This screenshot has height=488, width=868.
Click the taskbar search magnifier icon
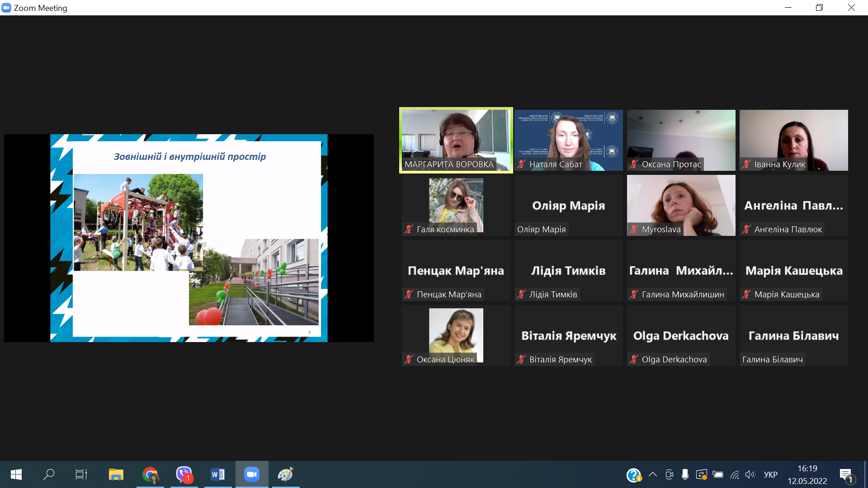(x=48, y=474)
